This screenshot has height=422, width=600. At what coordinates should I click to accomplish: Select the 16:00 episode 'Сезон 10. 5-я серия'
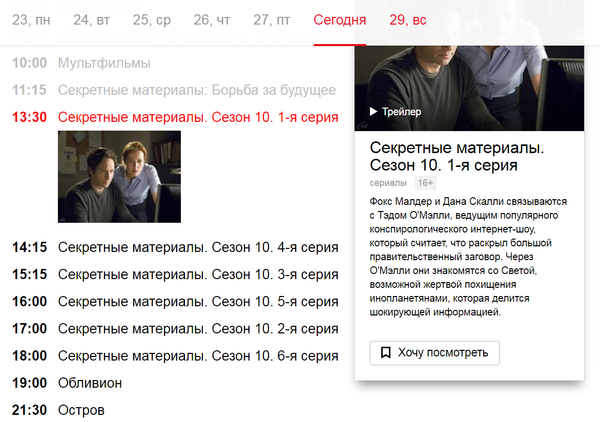click(x=198, y=301)
